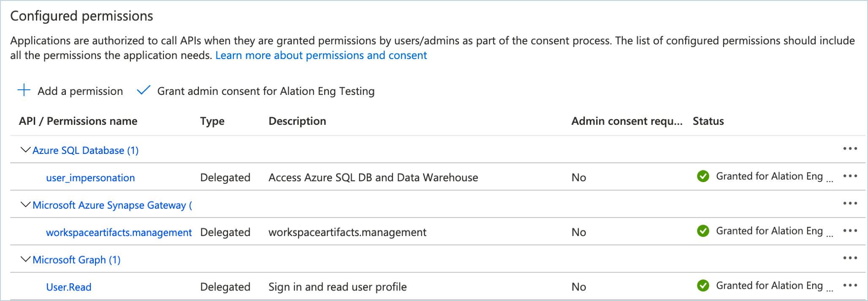This screenshot has width=868, height=301.
Task: Open the more options ellipsis for Azure SQL Database
Action: point(850,149)
